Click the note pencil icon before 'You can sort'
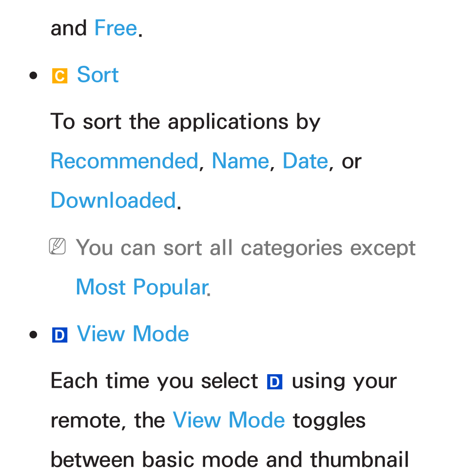This screenshot has height=476, width=465. click(x=58, y=246)
